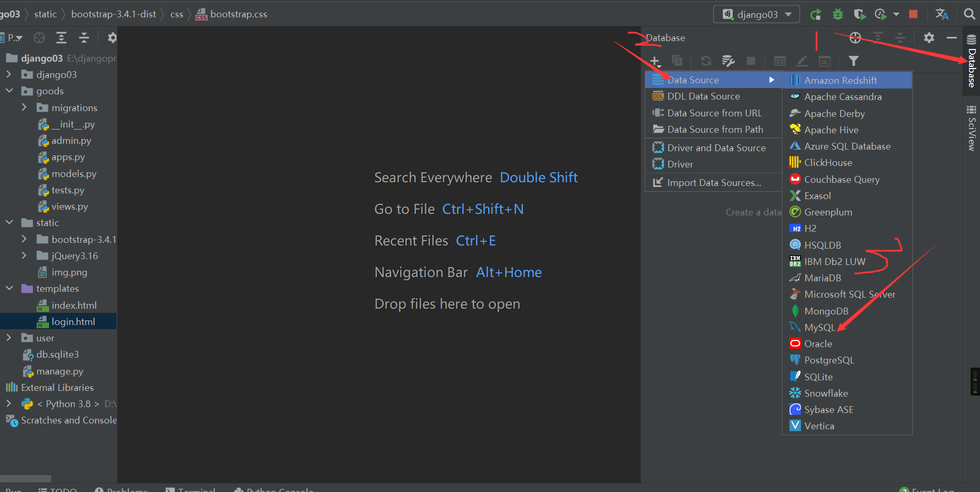Click the red Stop button icon
Image resolution: width=980 pixels, height=492 pixels.
point(914,14)
